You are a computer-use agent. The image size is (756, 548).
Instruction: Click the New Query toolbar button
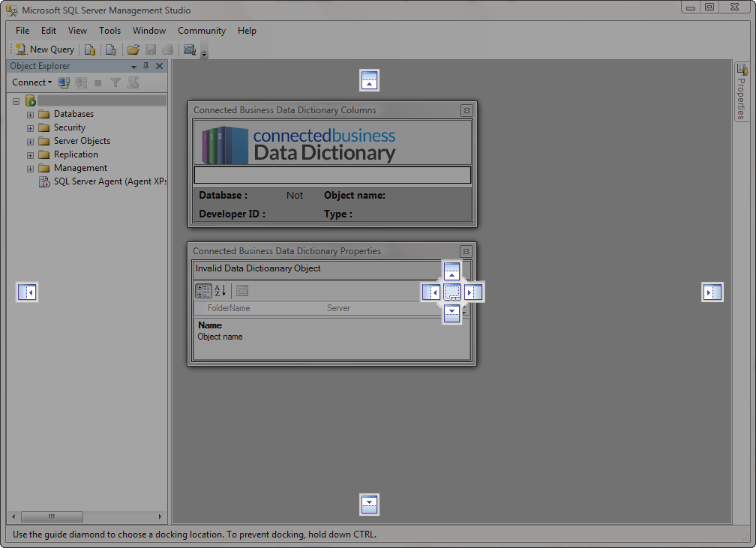point(46,49)
